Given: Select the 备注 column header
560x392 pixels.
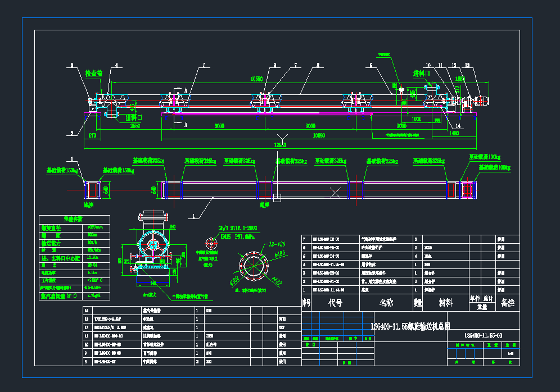Looking at the screenshot, I should (507, 303).
